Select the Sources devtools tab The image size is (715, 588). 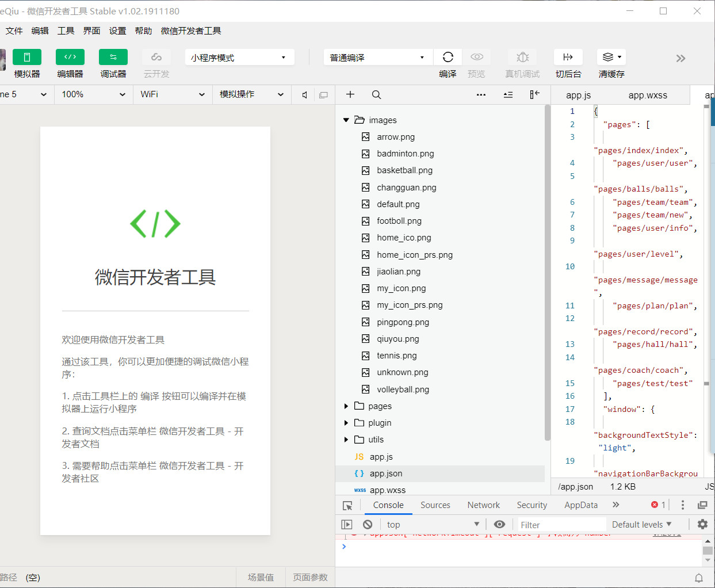435,505
